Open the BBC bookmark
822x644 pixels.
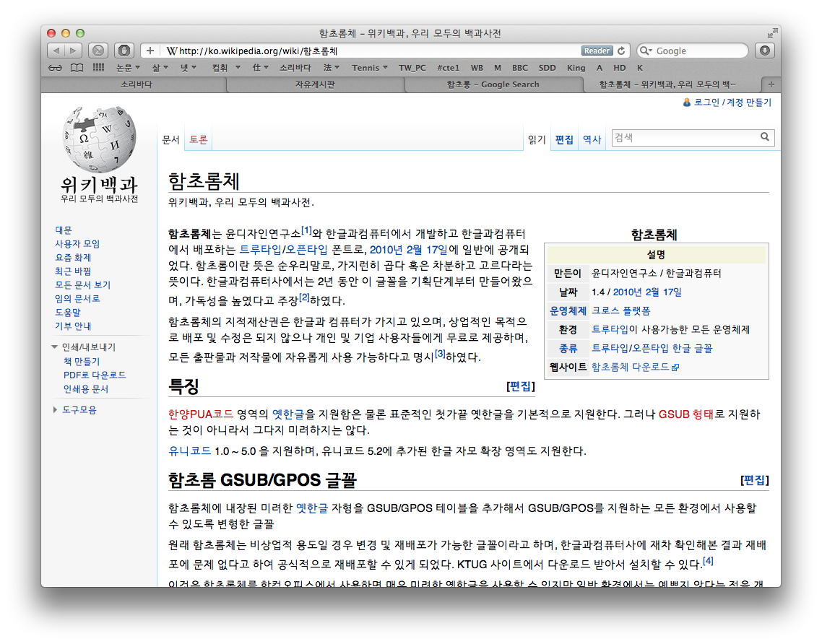click(x=520, y=68)
